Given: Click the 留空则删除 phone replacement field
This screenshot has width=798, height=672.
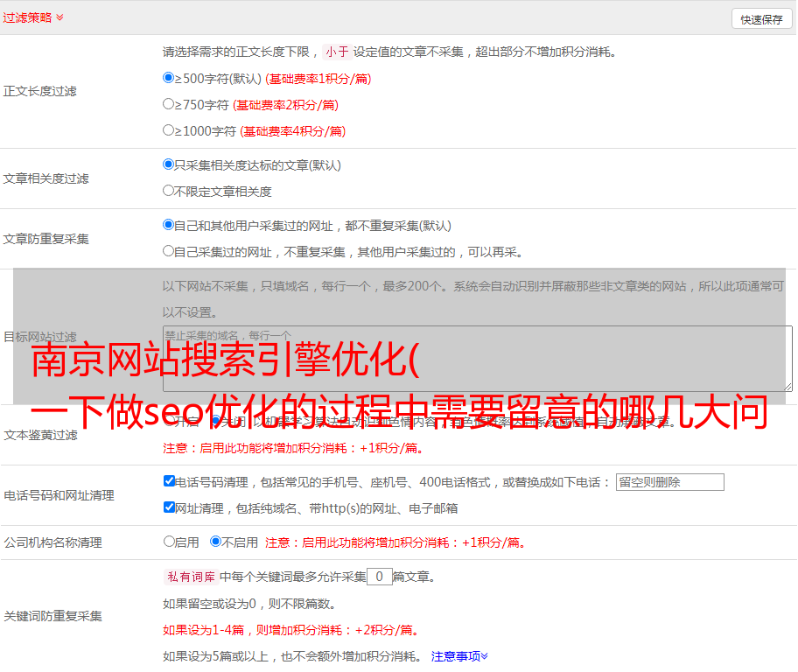Looking at the screenshot, I should (669, 482).
